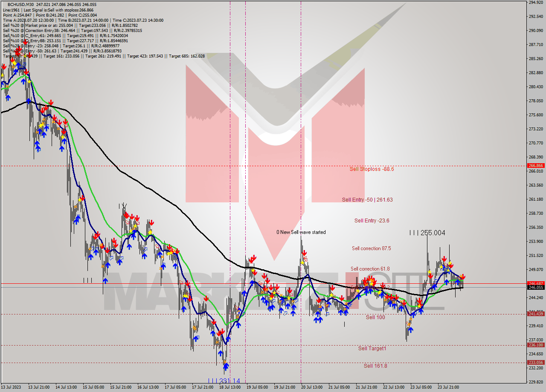Select the 'Sell 161.8' label

(x=375, y=366)
